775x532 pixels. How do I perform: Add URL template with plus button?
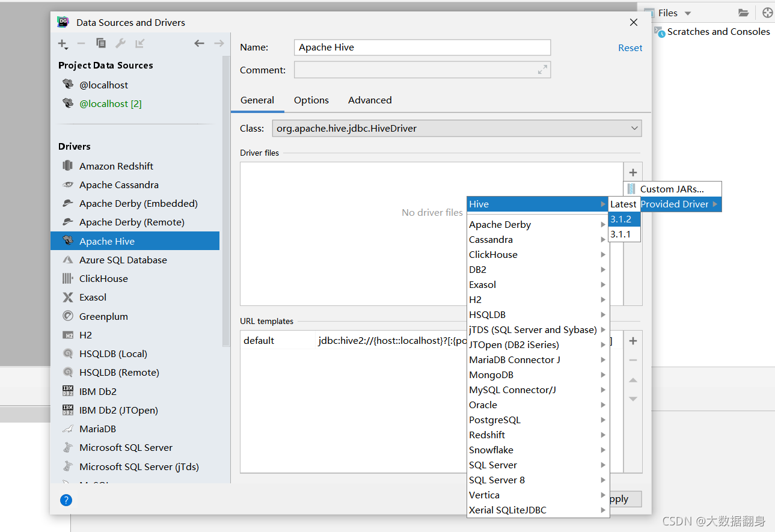[633, 341]
